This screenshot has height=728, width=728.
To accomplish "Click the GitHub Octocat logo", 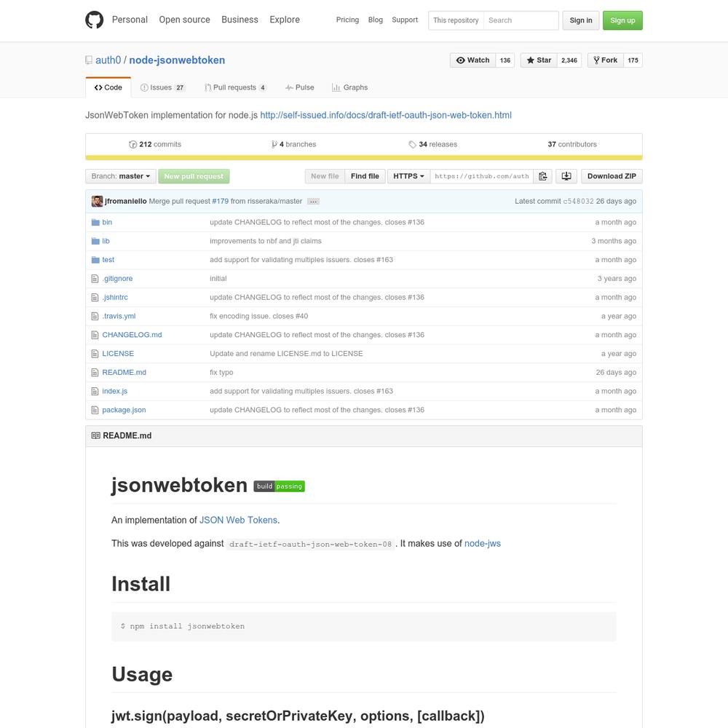I will [94, 20].
